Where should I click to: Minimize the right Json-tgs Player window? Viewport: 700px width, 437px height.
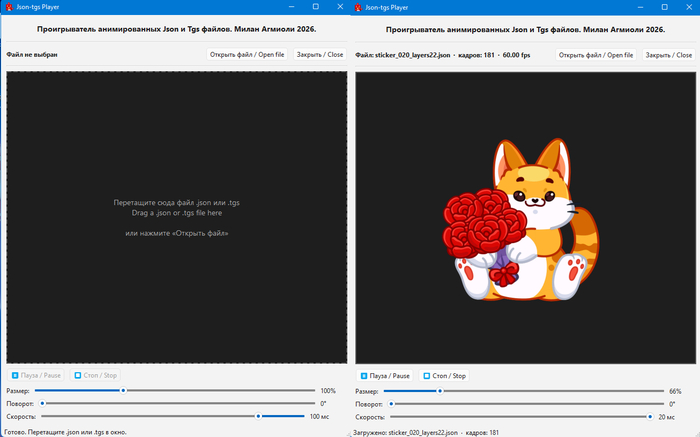point(640,7)
